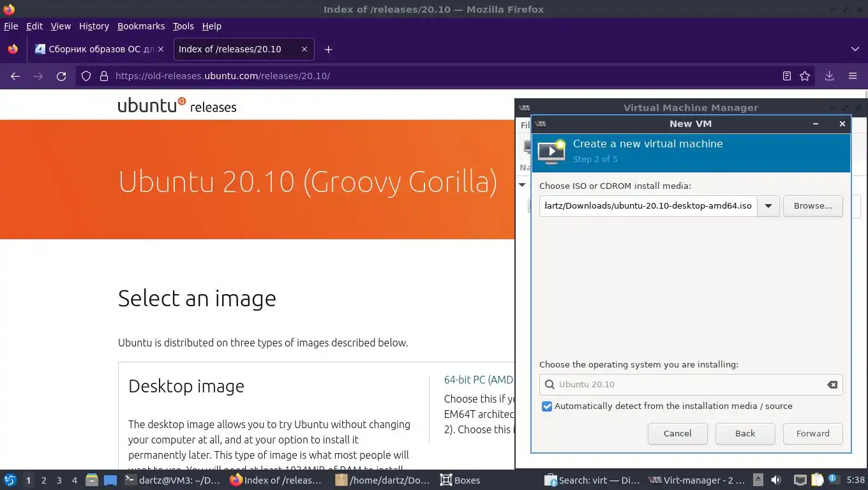
Task: Switch to the 'Search: virt' taskbar window
Action: click(592, 480)
